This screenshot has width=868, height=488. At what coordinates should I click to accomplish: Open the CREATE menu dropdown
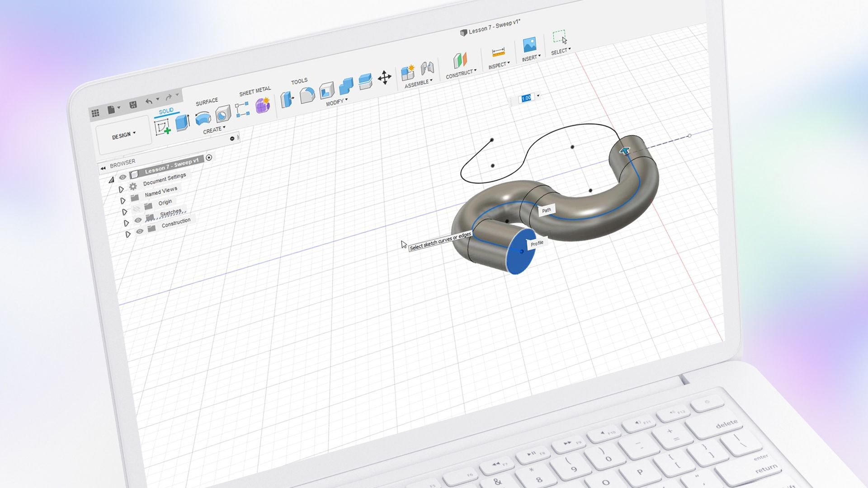214,130
